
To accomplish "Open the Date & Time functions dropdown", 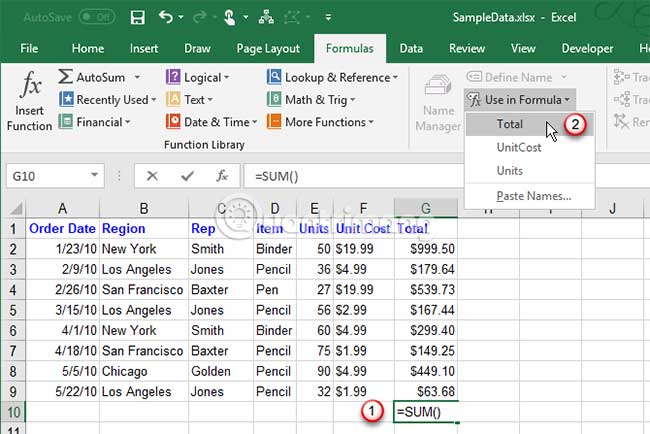I will (x=211, y=122).
